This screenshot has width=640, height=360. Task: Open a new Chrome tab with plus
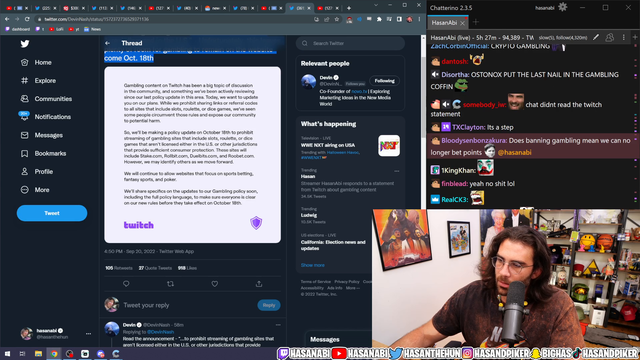pyautogui.click(x=349, y=8)
